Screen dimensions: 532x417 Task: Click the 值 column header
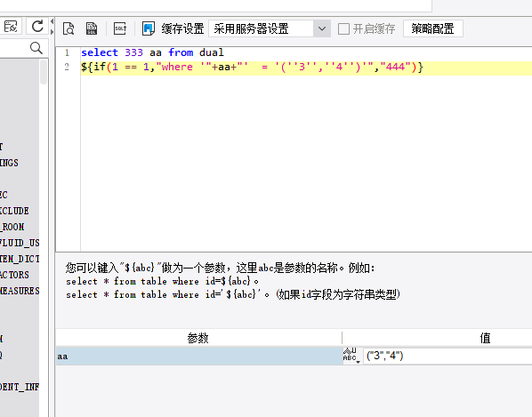(x=485, y=338)
